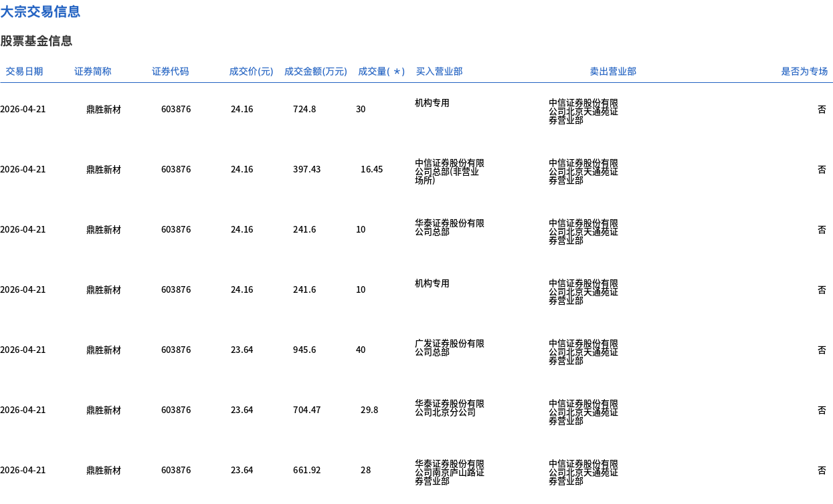The height and width of the screenshot is (504, 833).
Task: Click the seller cell in the 397.43 row
Action: [583, 172]
